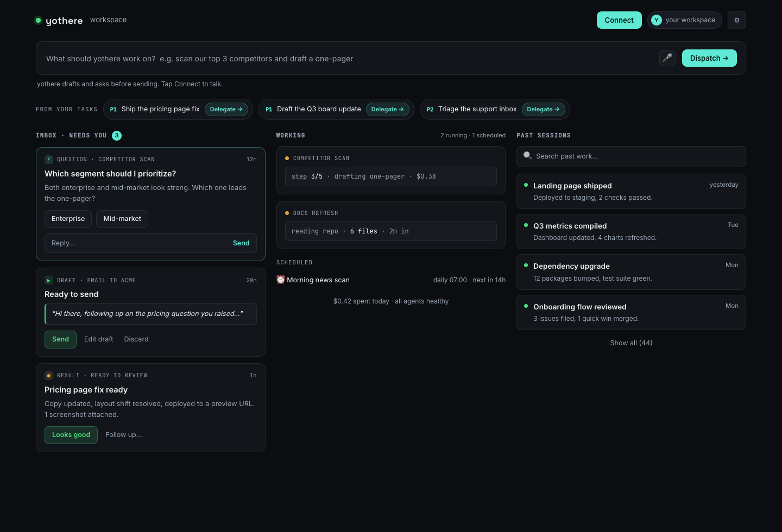Click the P1 tag on Ship the pricing page fix
The height and width of the screenshot is (532, 782).
point(113,109)
